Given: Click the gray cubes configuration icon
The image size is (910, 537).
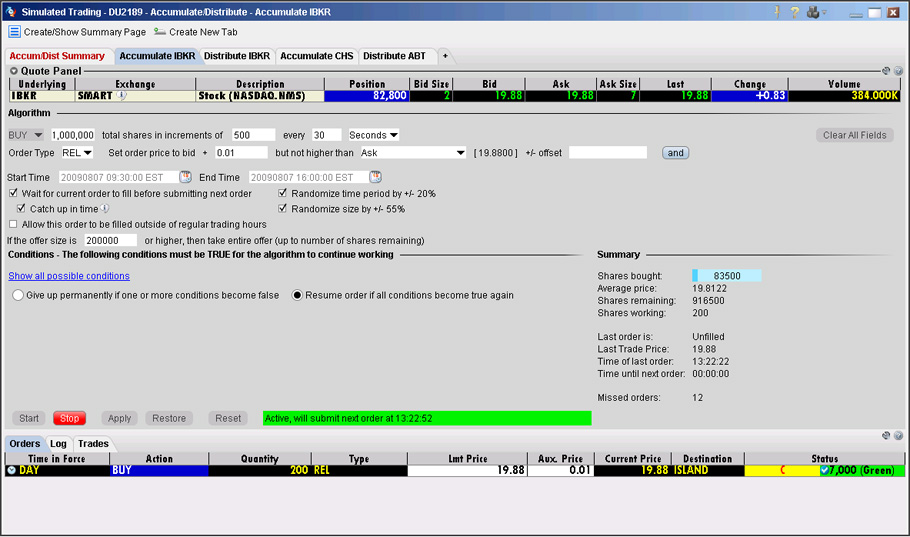Looking at the screenshot, I should pos(812,12).
